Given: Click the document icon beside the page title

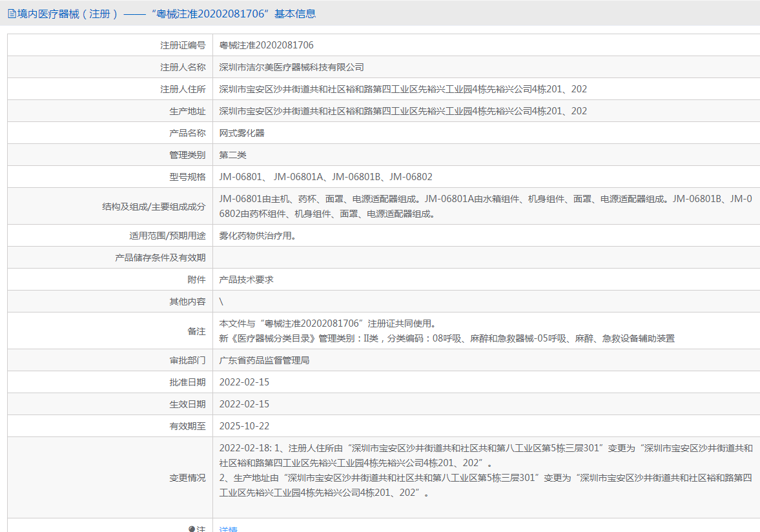Looking at the screenshot, I should [x=12, y=14].
